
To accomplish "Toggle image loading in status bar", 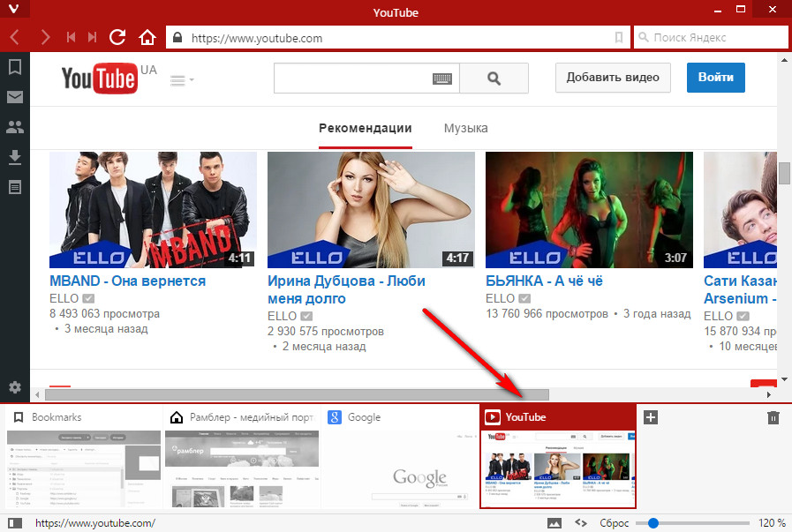I will click(554, 523).
